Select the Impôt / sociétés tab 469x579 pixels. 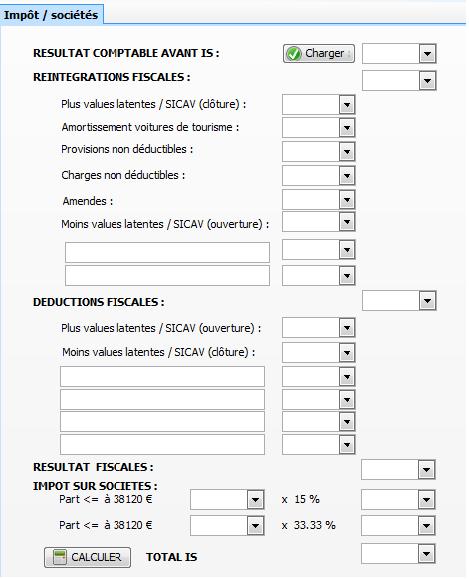pyautogui.click(x=51, y=15)
